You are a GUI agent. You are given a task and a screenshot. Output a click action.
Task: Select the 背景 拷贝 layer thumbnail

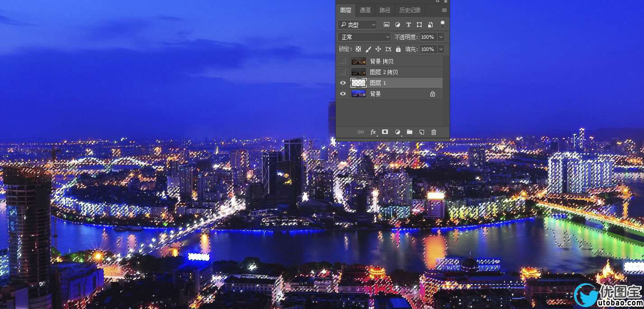[359, 61]
